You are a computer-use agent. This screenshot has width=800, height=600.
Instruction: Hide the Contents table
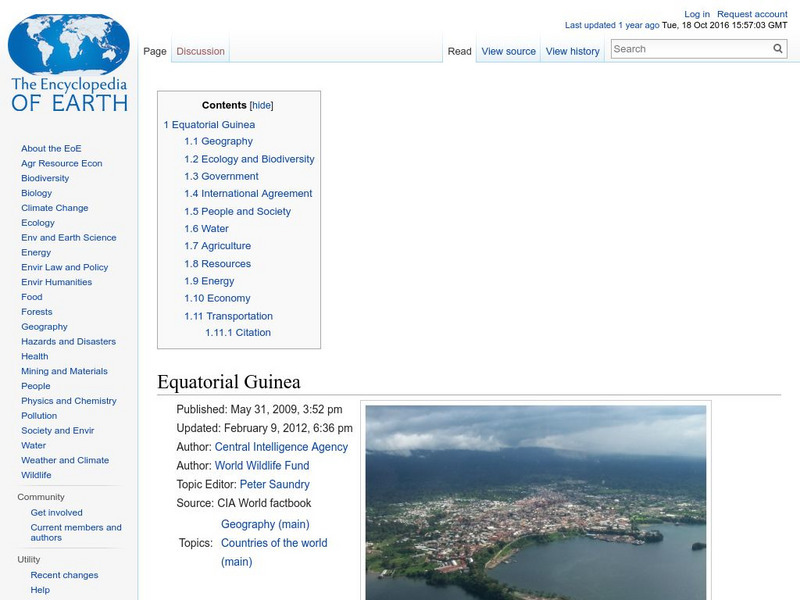click(x=261, y=105)
